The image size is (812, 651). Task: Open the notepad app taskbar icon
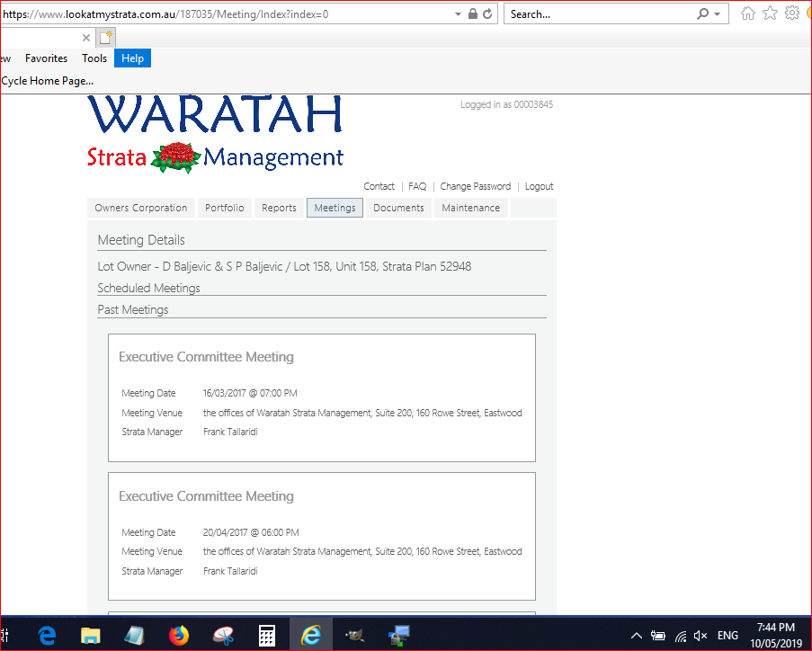tap(134, 635)
